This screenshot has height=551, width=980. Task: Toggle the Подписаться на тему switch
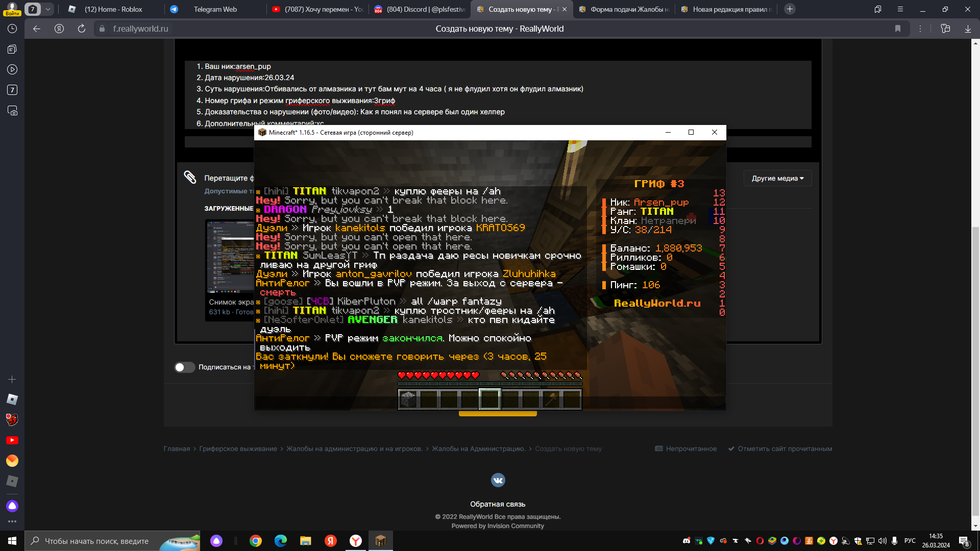tap(185, 367)
